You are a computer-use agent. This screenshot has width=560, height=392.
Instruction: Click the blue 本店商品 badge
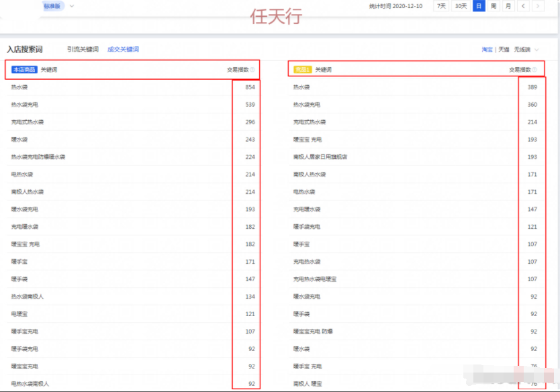click(24, 70)
